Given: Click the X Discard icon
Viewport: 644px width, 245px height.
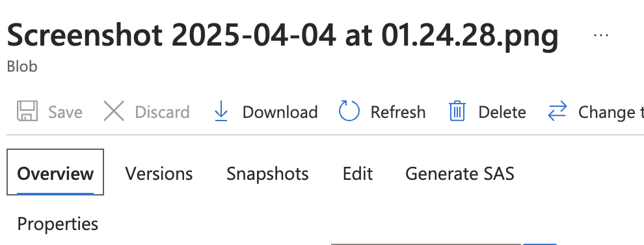Looking at the screenshot, I should pyautogui.click(x=114, y=111).
